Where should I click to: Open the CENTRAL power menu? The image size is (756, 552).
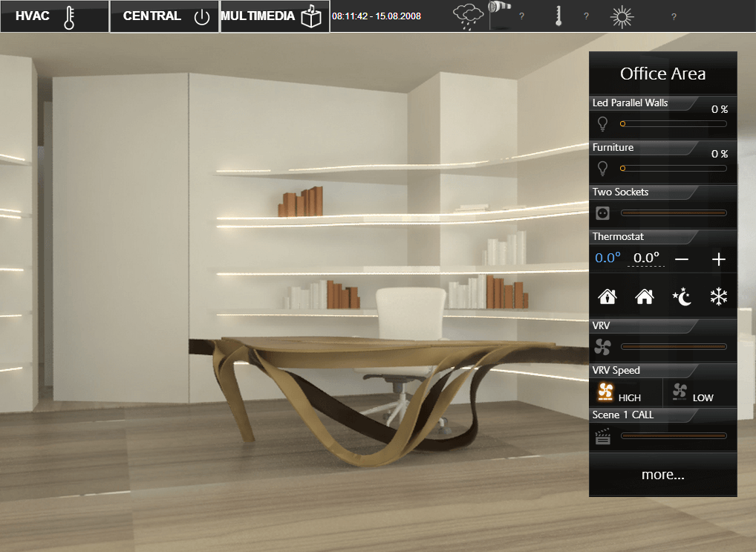(164, 16)
